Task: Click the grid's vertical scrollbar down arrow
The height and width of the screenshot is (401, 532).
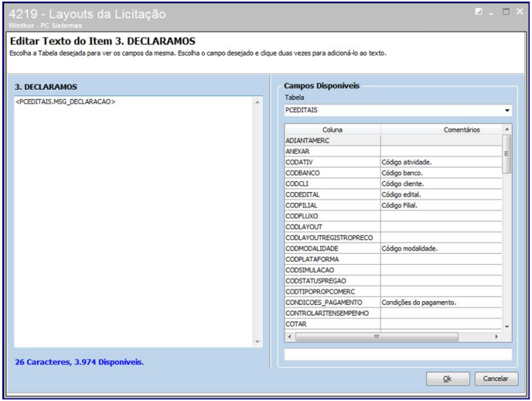Action: 507,327
